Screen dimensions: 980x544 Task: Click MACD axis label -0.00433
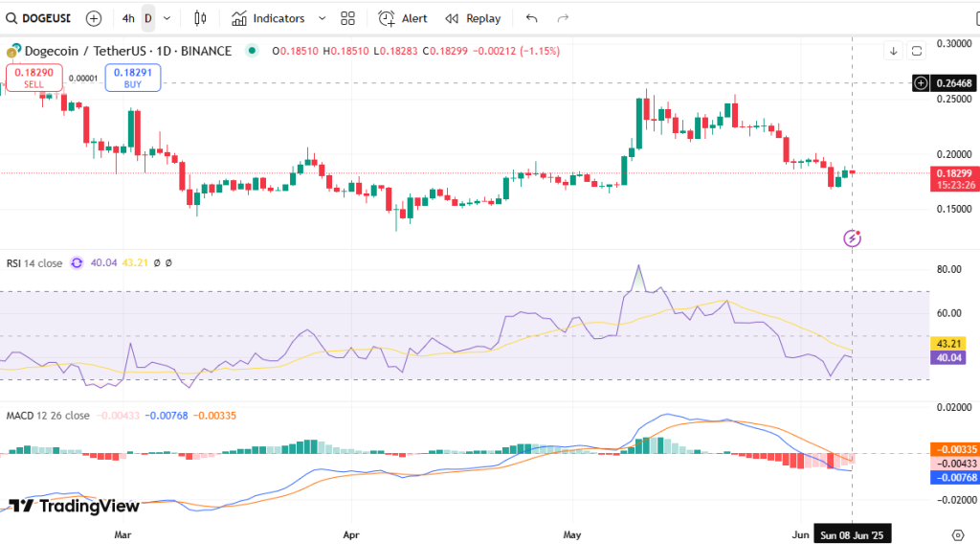click(x=954, y=464)
